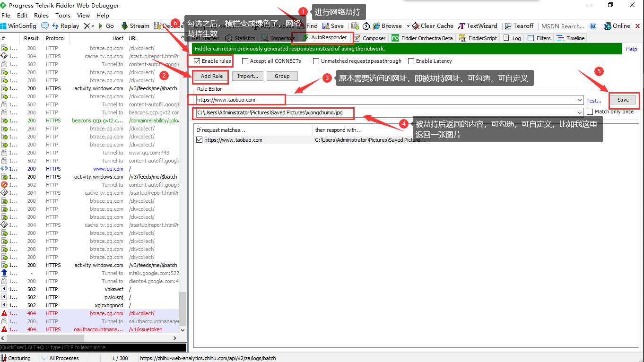The height and width of the screenshot is (362, 644).
Task: Click the Add Rule button
Action: [x=211, y=76]
